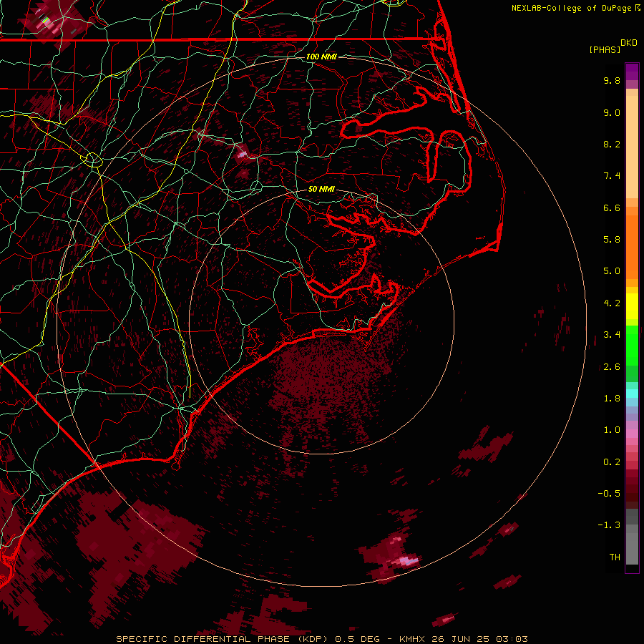Click the 100 NMI range ring label
Screen dimensions: 644x644
pyautogui.click(x=321, y=57)
